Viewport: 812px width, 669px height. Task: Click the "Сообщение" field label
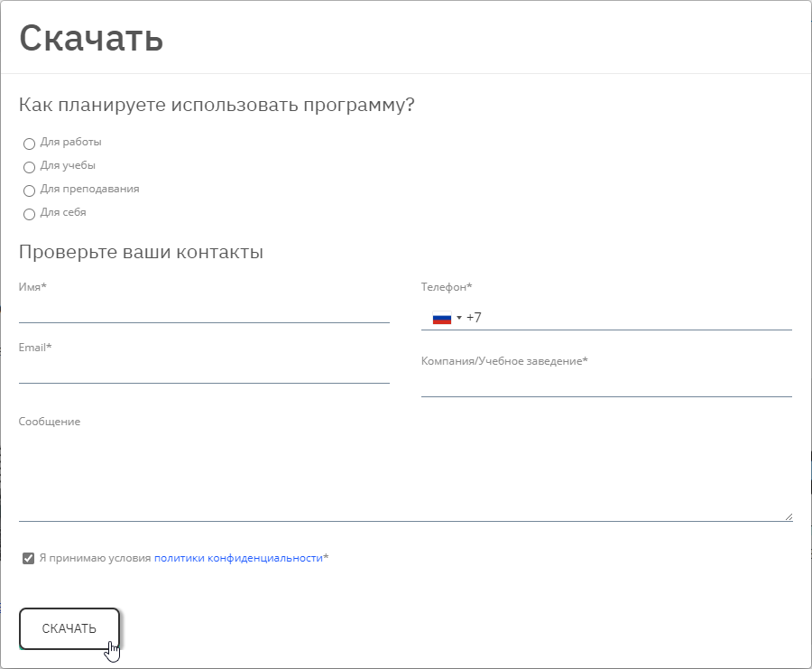point(50,422)
